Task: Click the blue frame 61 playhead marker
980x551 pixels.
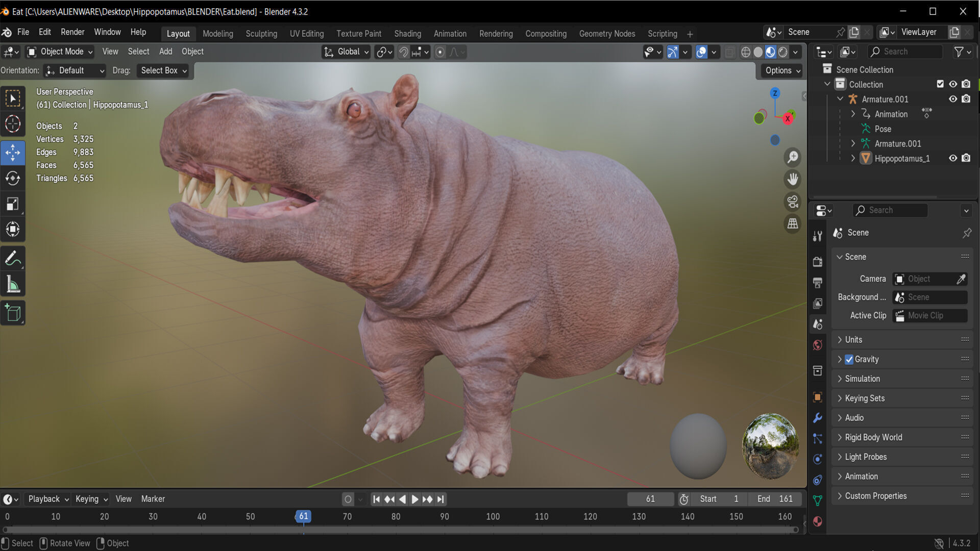Action: click(303, 516)
